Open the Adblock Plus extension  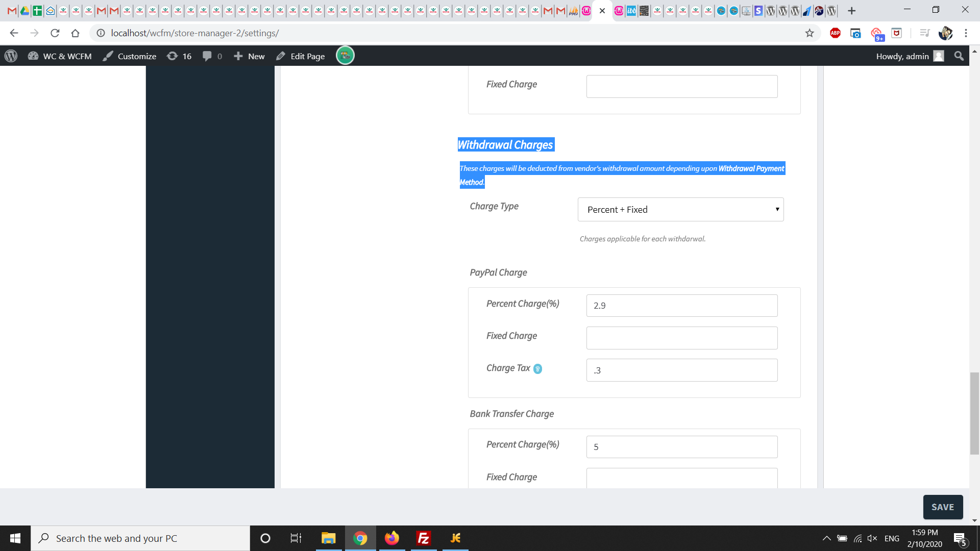tap(835, 33)
